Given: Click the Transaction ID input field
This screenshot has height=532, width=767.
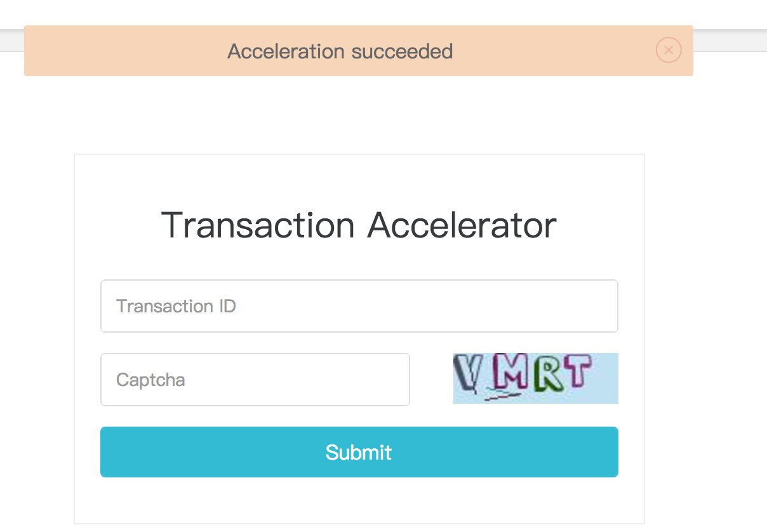Looking at the screenshot, I should [x=359, y=306].
